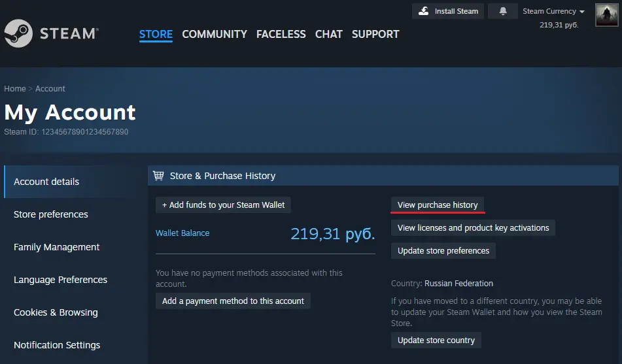Open the STORE menu
The height and width of the screenshot is (364, 622).
[156, 34]
